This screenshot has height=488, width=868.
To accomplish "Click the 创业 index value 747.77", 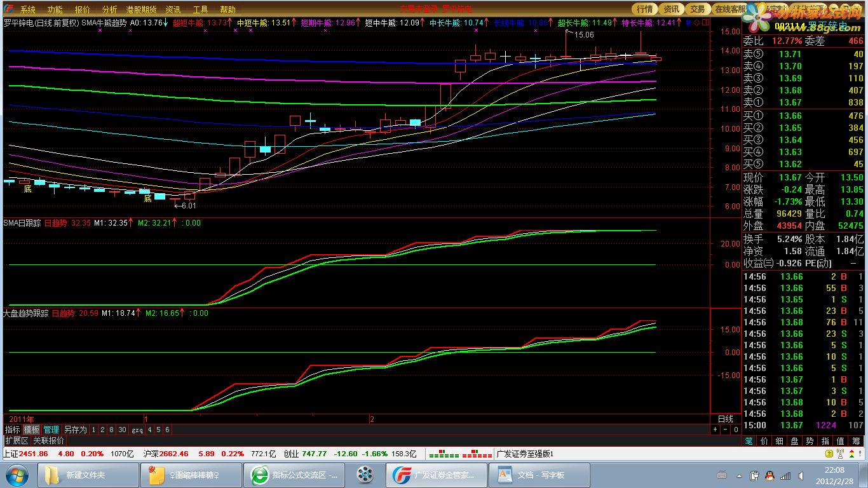I will click(314, 454).
